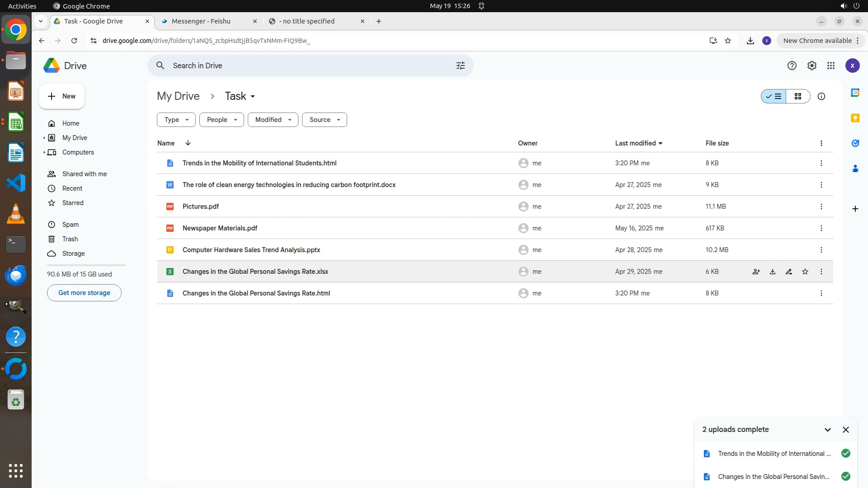Download Changes in Global Personal Savings Rate.xlsx
This screenshot has width=868, height=488.
[x=773, y=272]
